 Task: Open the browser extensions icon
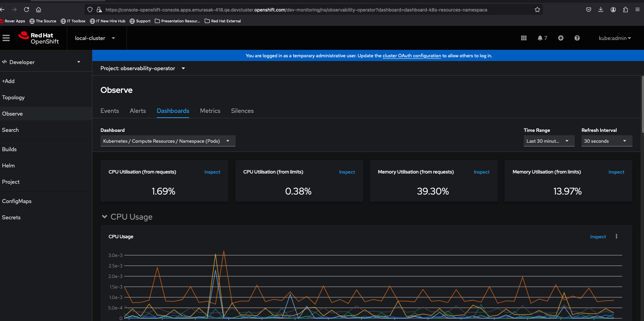click(x=625, y=10)
